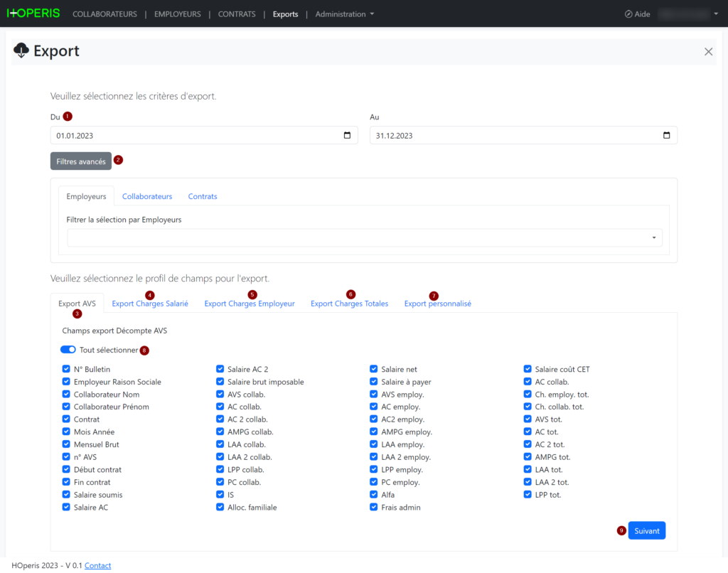Screen dimensions: 728x573
Task: Uncheck the Salaire net checkbox
Action: click(x=374, y=369)
